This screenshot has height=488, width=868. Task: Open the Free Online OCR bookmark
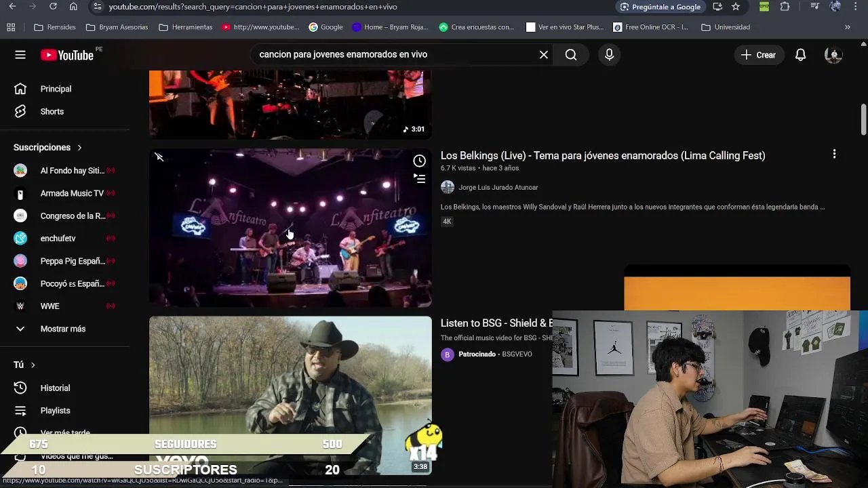(x=651, y=27)
